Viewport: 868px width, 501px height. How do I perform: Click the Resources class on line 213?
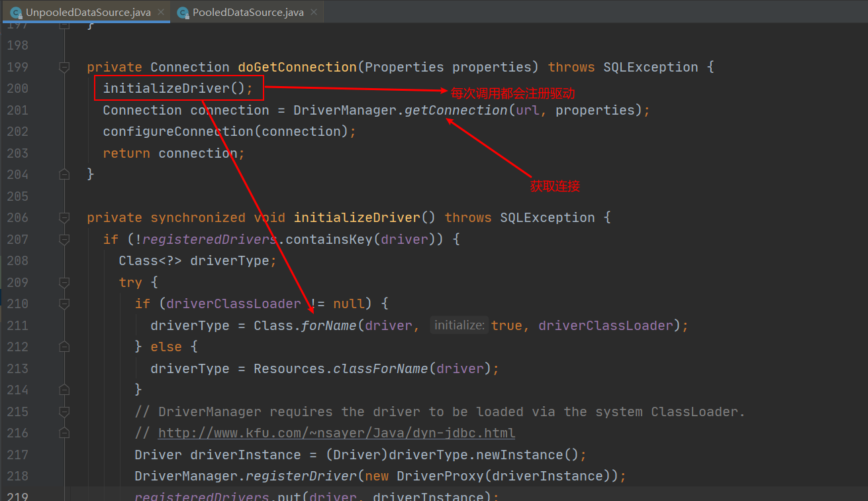click(289, 368)
